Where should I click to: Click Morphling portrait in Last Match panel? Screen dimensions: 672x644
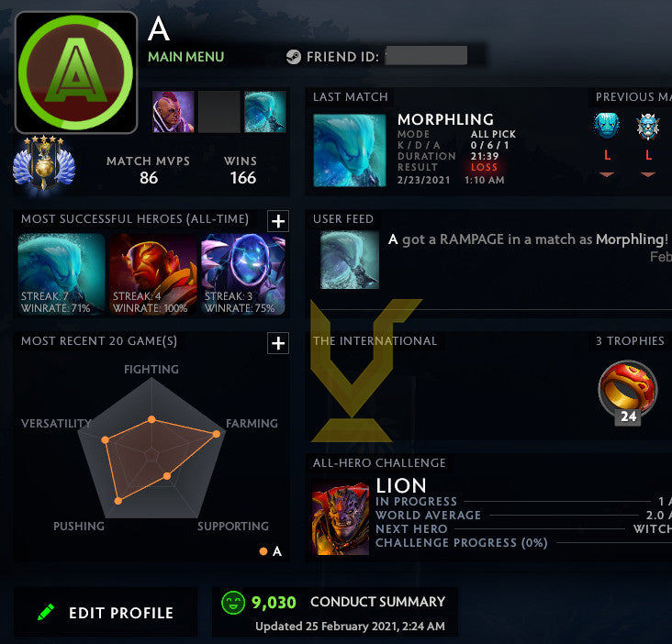pyautogui.click(x=350, y=150)
